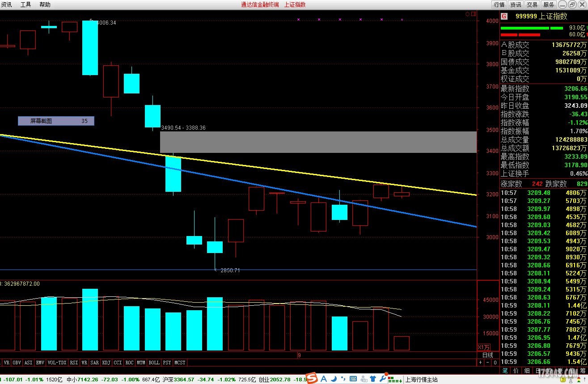Image resolution: width=588 pixels, height=384 pixels.
Task: Click the 4006.34 high price label
Action: click(x=106, y=22)
